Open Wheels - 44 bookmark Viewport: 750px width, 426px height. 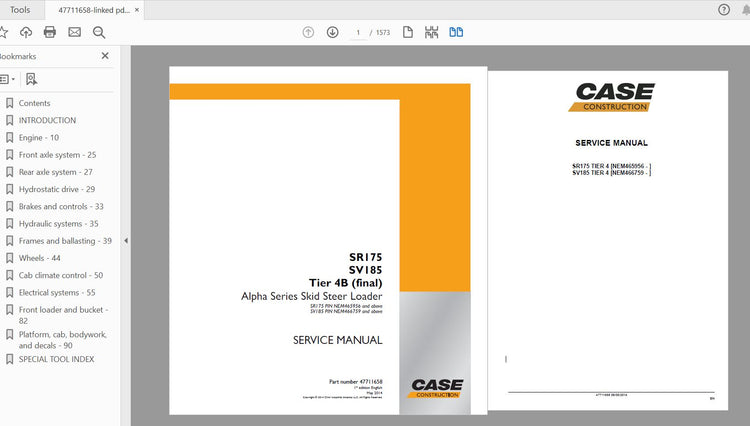(x=39, y=258)
